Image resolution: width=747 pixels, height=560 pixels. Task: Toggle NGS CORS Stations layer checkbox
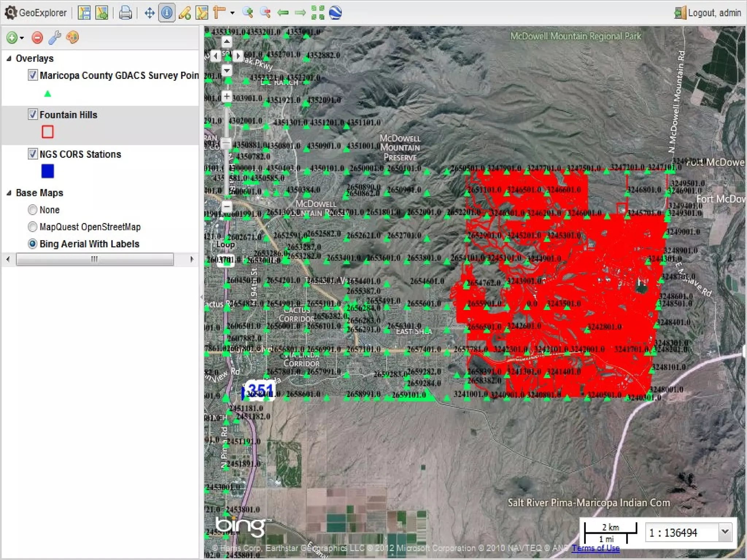33,154
